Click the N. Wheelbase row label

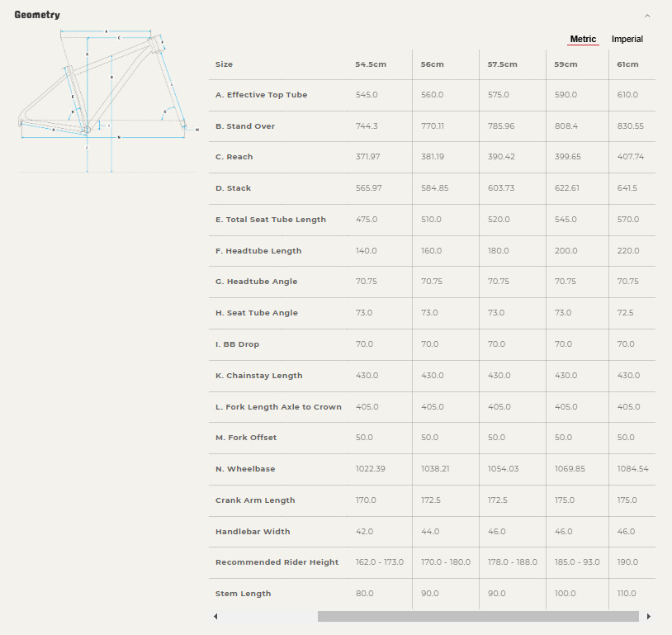245,469
